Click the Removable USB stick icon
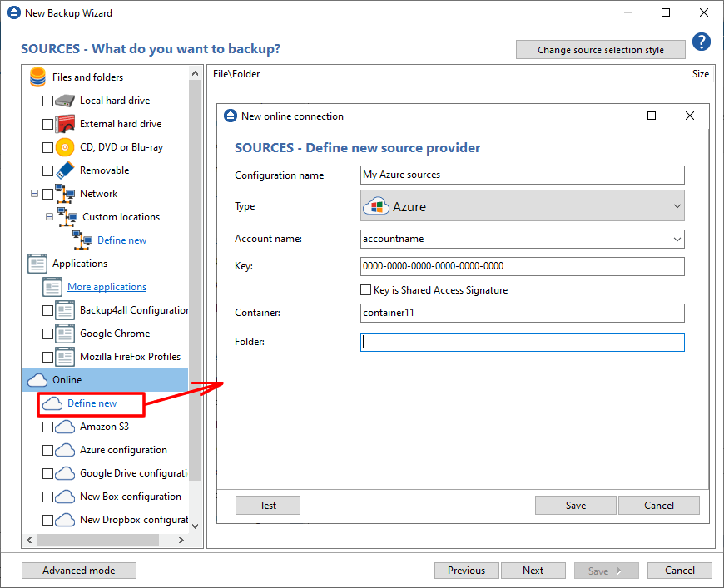 pyautogui.click(x=65, y=170)
